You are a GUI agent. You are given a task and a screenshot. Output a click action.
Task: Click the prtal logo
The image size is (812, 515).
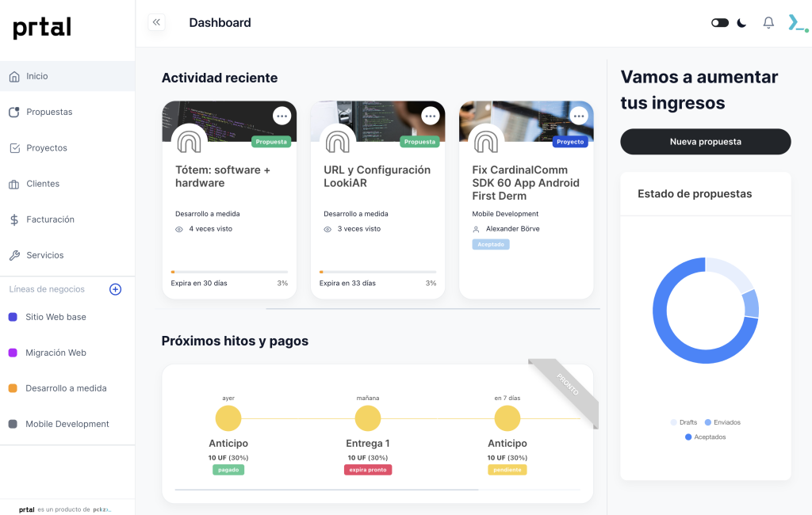[42, 29]
